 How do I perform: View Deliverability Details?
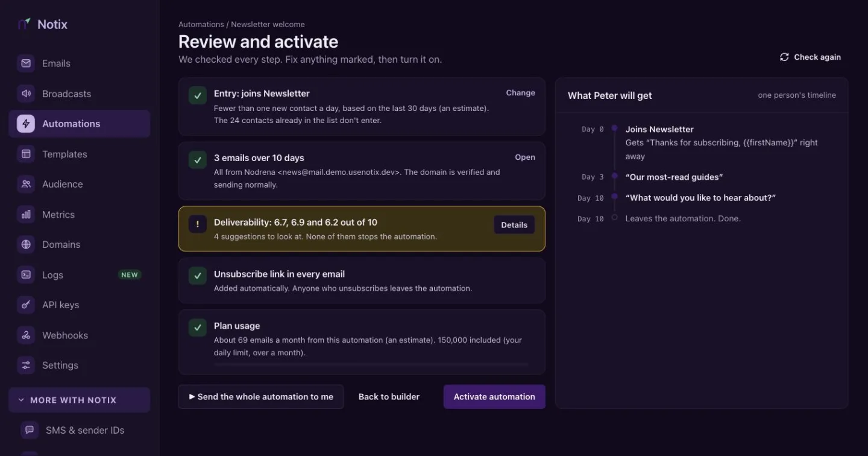point(514,225)
